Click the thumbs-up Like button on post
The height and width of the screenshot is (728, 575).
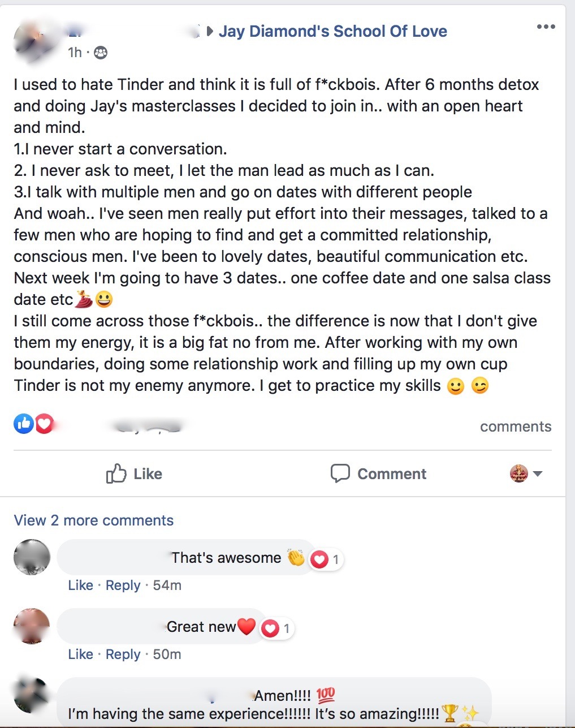134,473
